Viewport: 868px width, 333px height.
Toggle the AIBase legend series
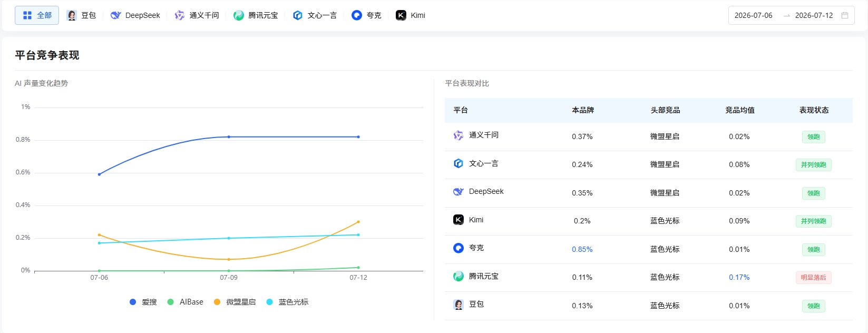185,302
